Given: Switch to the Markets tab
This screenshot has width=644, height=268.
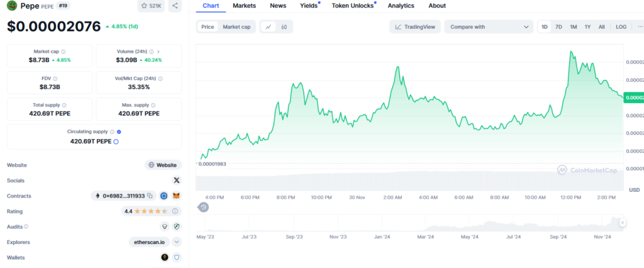Looking at the screenshot, I should click(245, 6).
